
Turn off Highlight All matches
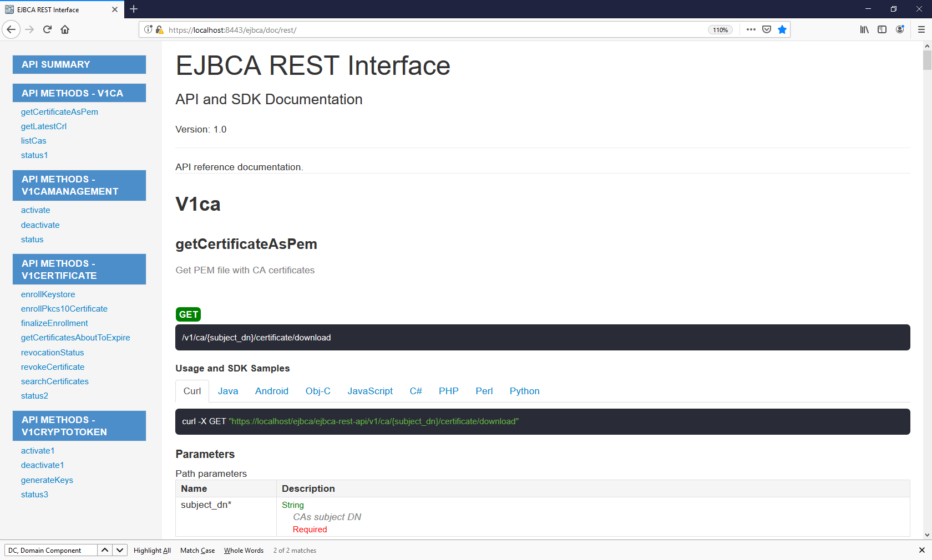point(152,550)
